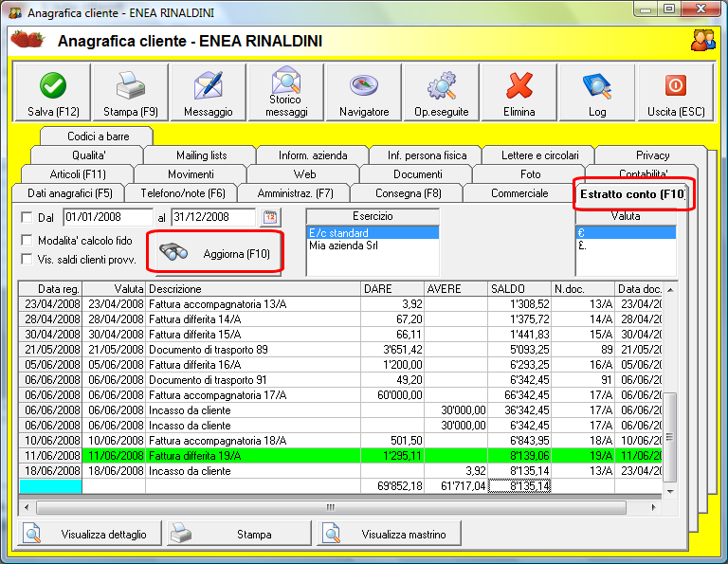Screen dimensions: 728x564
Task: Select row Documento di trasporto 89
Action: tap(340, 350)
